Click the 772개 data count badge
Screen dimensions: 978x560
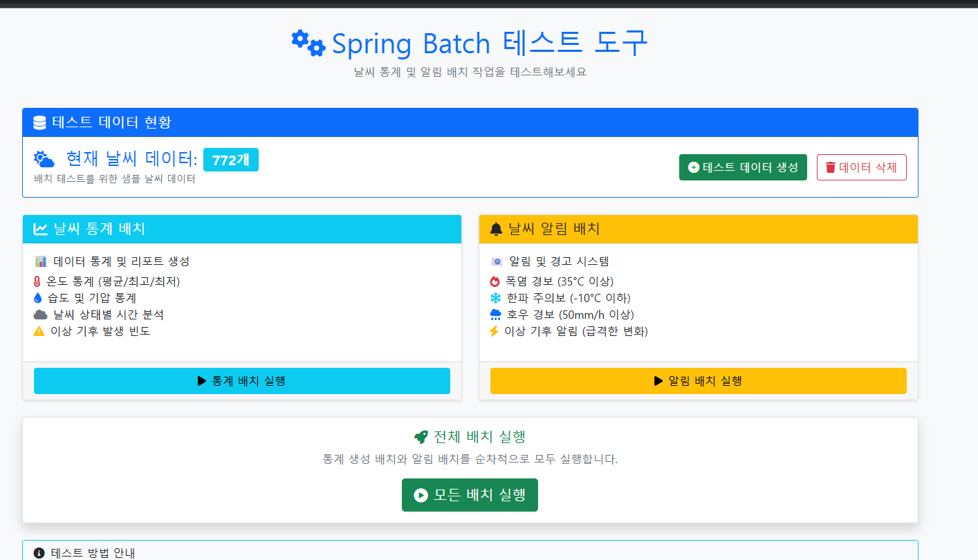pos(231,160)
